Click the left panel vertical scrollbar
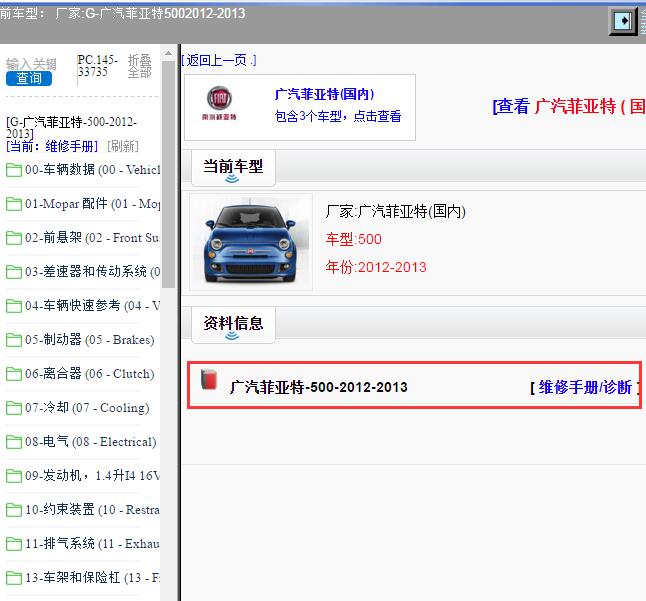The image size is (646, 601). pos(169,175)
